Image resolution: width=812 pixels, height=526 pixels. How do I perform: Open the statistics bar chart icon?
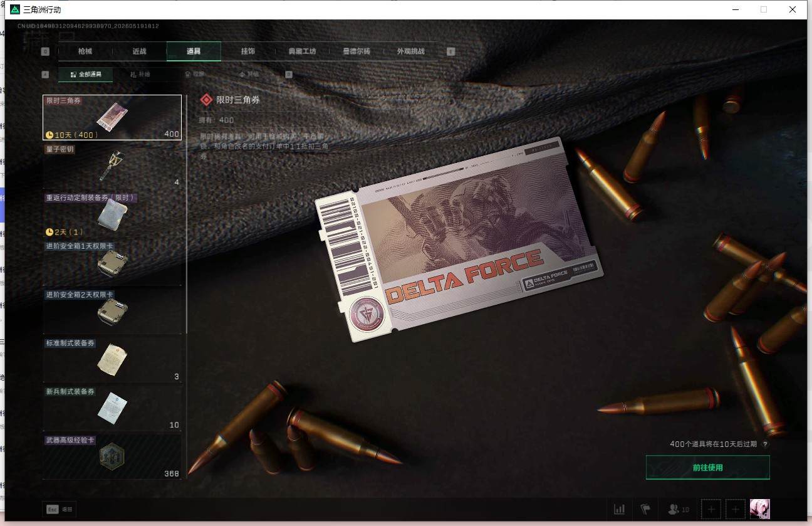tap(619, 509)
